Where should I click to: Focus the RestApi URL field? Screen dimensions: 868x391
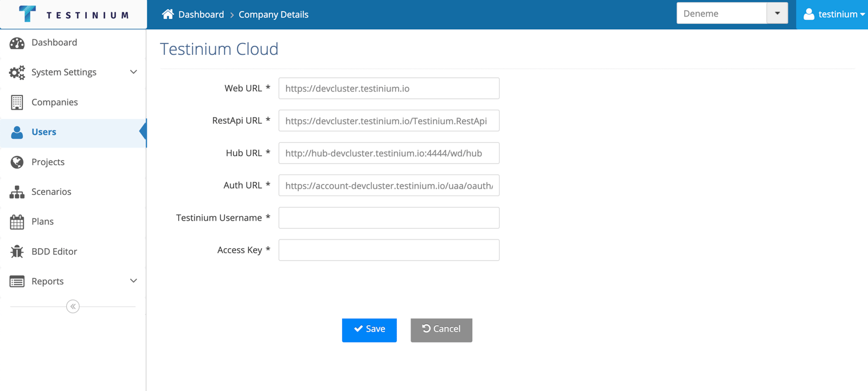pos(389,121)
